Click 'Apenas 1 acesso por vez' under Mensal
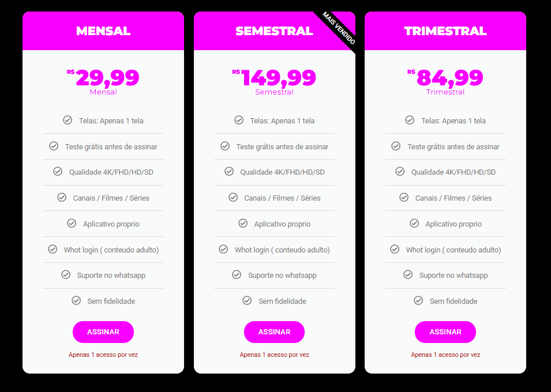This screenshot has width=551, height=392. (103, 355)
